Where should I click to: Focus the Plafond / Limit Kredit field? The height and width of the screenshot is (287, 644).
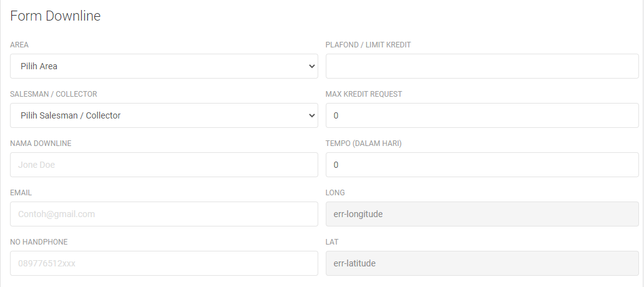[x=482, y=66]
